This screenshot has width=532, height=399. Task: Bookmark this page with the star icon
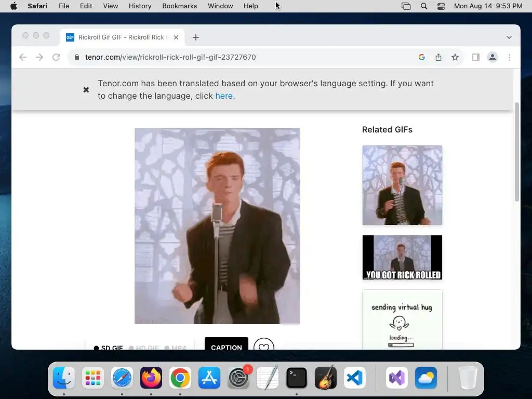455,57
